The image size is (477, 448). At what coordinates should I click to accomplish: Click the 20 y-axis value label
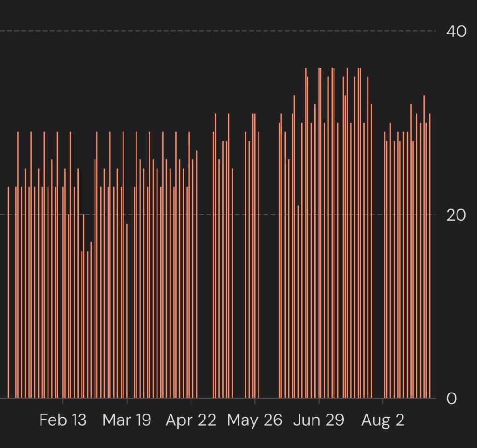point(457,215)
